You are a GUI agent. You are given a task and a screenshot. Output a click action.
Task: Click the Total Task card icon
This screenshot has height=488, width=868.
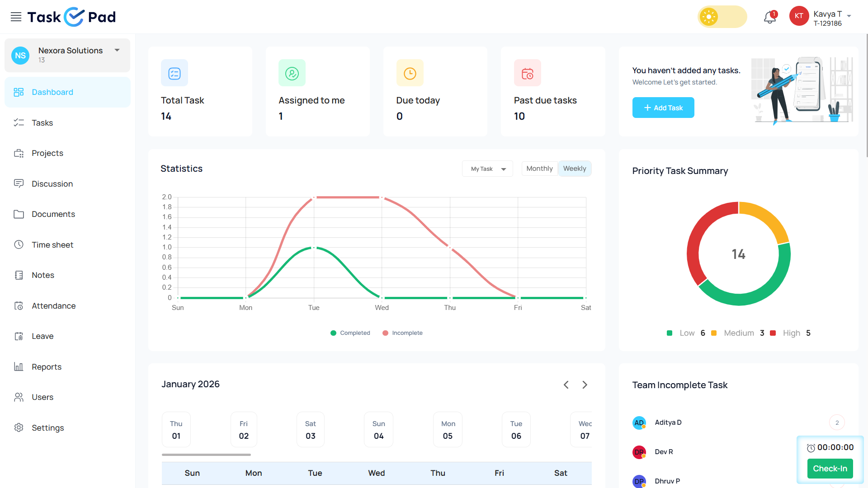175,73
